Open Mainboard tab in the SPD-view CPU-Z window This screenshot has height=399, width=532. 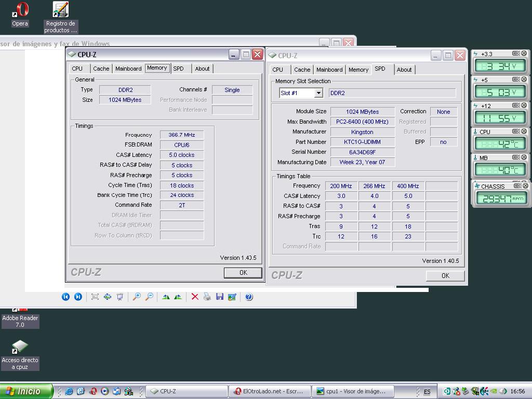click(x=329, y=70)
